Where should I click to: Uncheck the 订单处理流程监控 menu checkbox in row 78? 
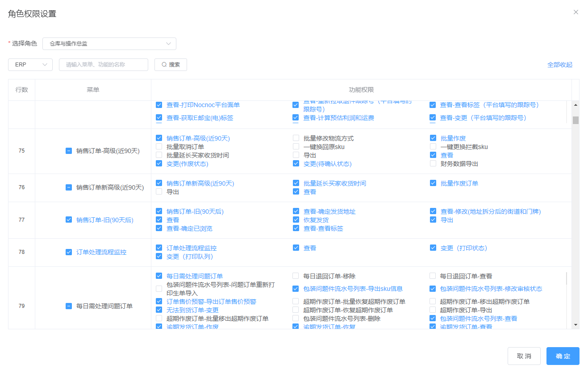coord(69,252)
